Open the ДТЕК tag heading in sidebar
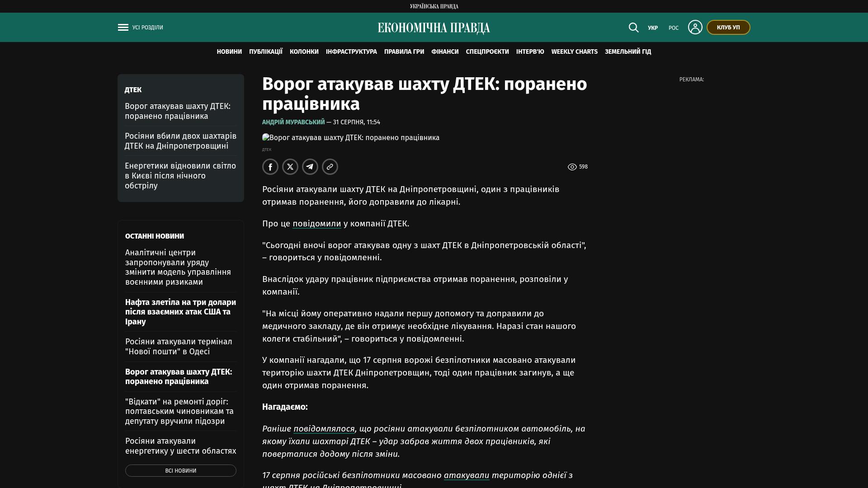The height and width of the screenshot is (488, 868). click(x=133, y=90)
